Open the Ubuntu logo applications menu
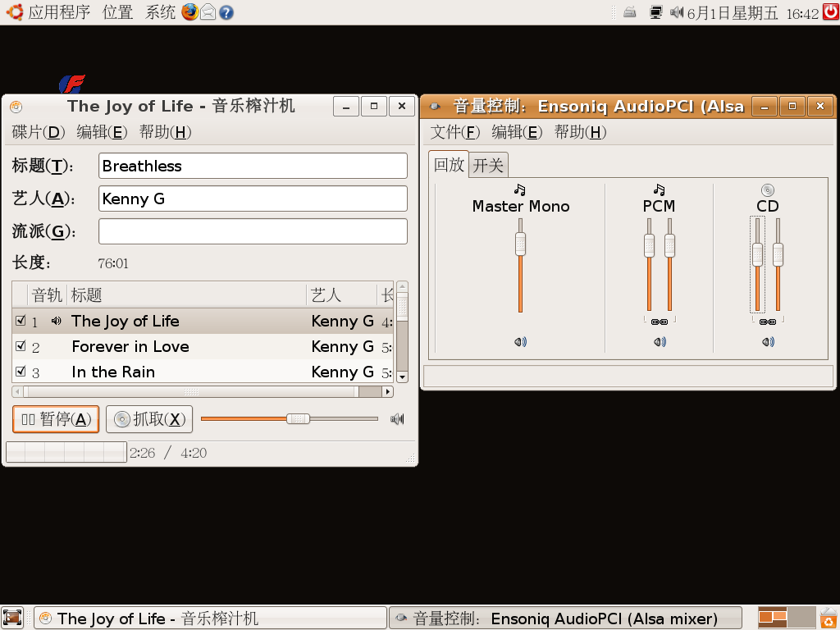Screen dimensions: 840x630 tap(14, 11)
